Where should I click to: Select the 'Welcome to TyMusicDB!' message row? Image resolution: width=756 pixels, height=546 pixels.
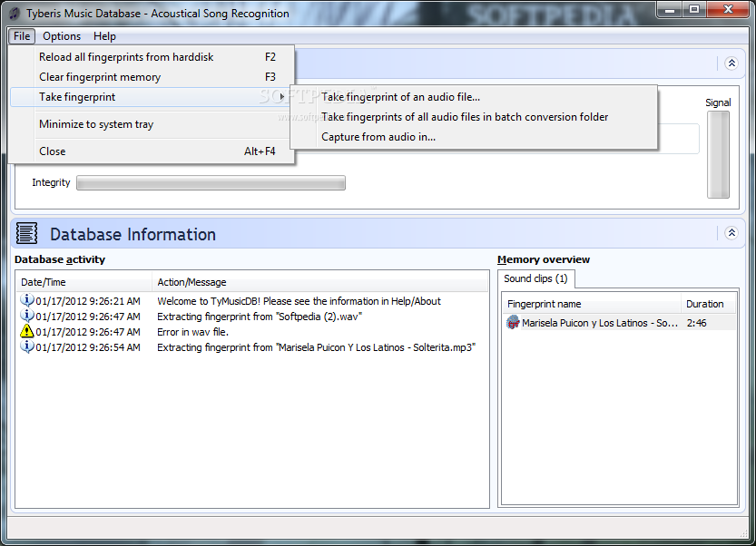pos(253,301)
